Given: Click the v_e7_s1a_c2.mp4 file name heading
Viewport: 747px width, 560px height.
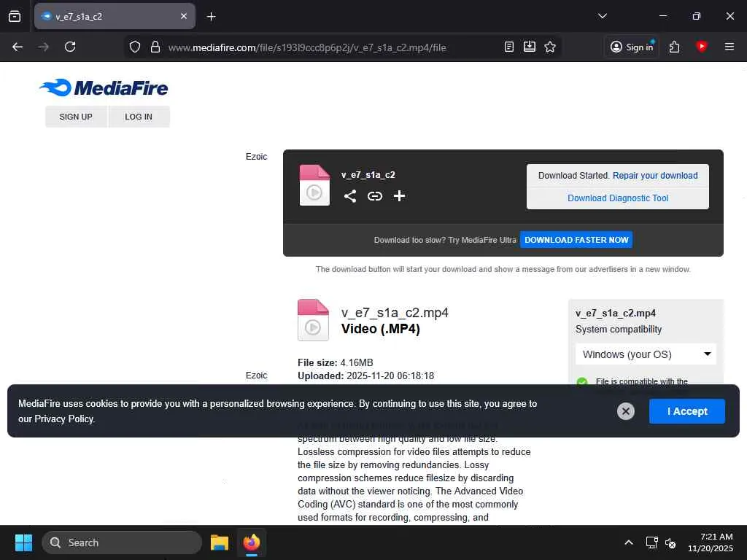Looking at the screenshot, I should coord(395,313).
